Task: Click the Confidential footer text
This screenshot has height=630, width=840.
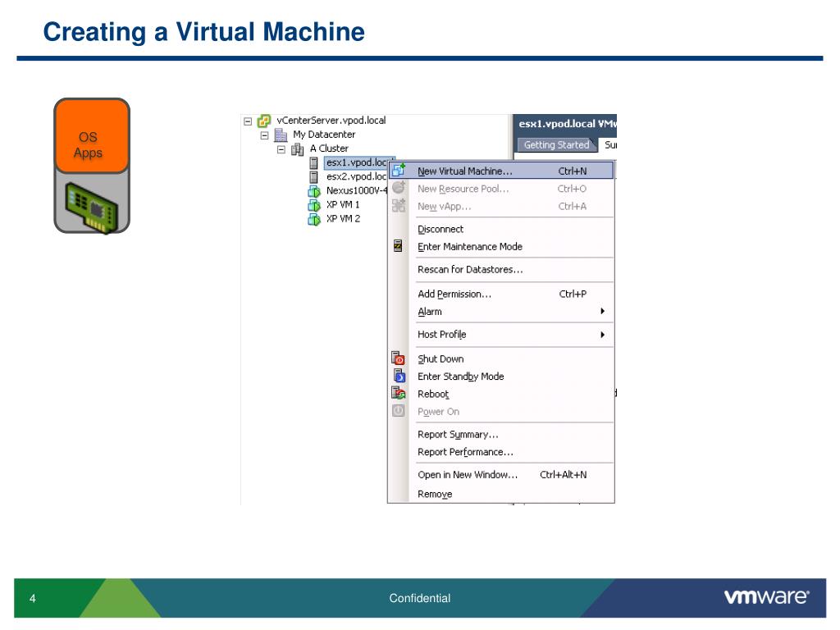Action: (419, 598)
